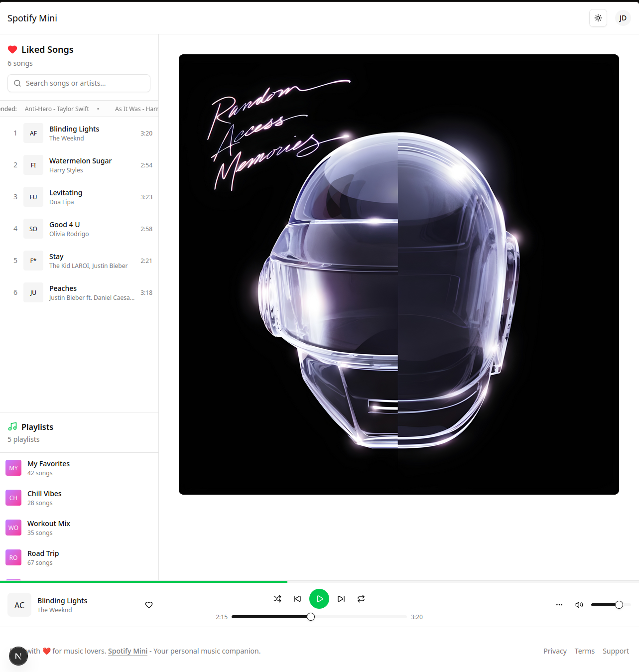Screen dimensions: 639x672
Task: Open the Support footer link
Action: point(616,651)
